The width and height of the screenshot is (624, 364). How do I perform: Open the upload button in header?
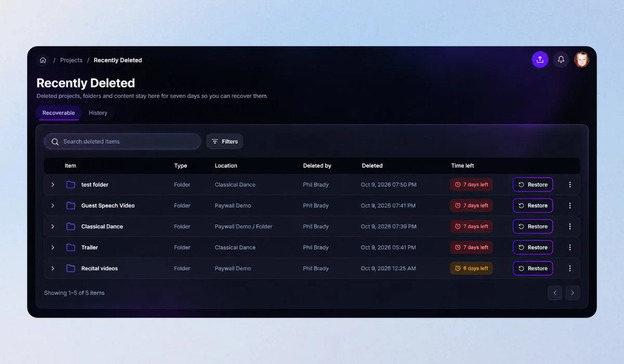pyautogui.click(x=540, y=60)
